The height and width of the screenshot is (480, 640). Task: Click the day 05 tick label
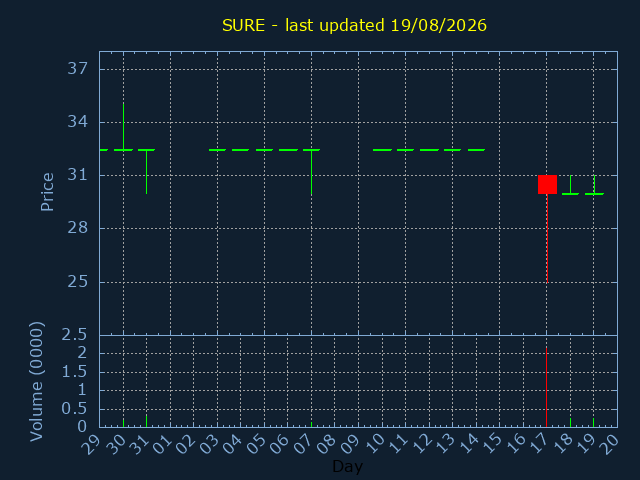[x=257, y=444]
